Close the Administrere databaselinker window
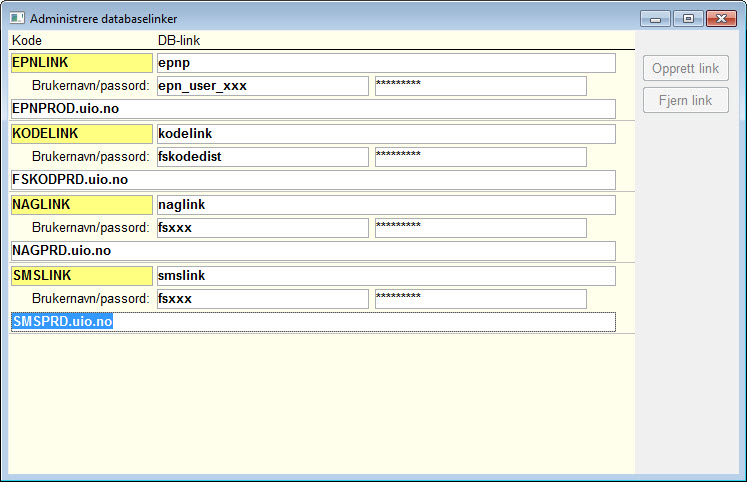The image size is (747, 482). click(721, 19)
